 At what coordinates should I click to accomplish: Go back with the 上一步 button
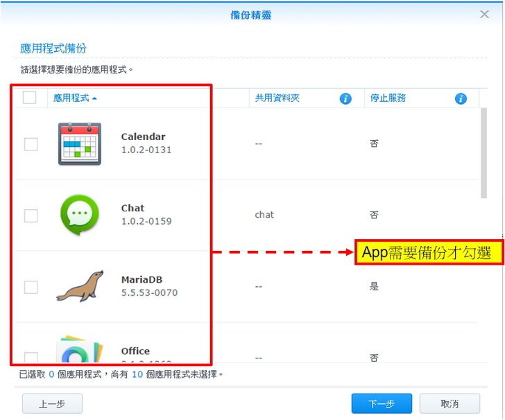click(x=52, y=403)
